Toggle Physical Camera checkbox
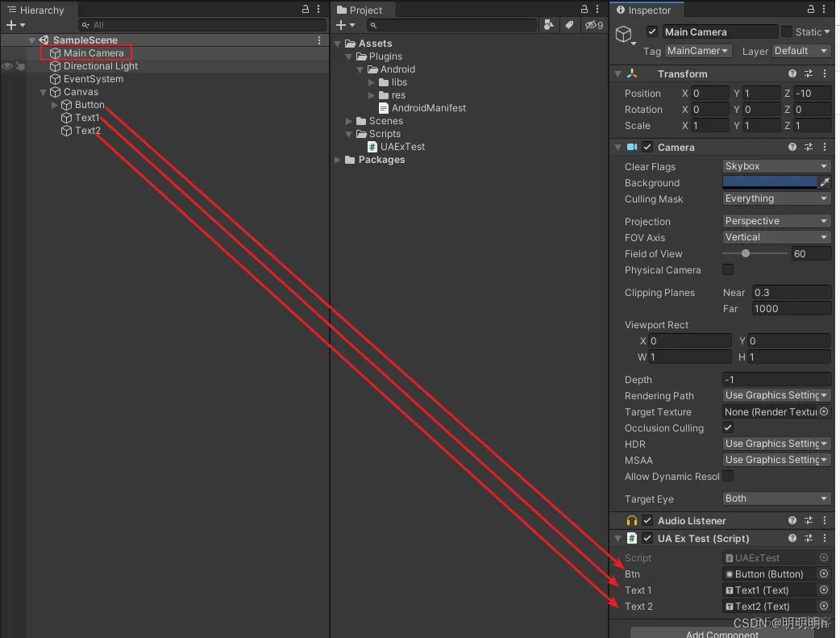Image resolution: width=840 pixels, height=638 pixels. tap(728, 269)
